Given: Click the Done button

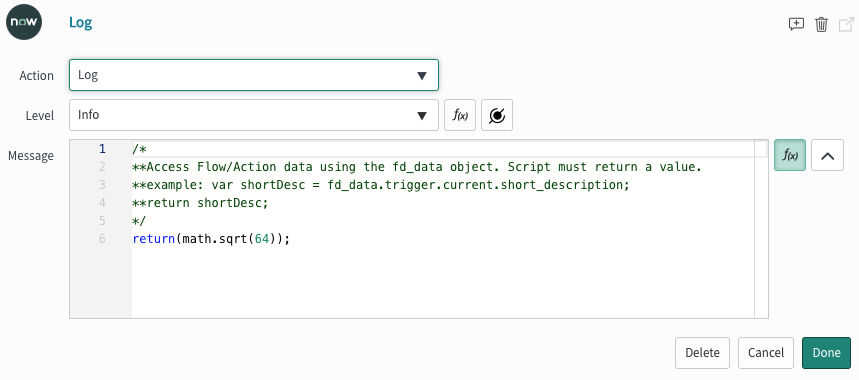Looking at the screenshot, I should click(x=826, y=353).
